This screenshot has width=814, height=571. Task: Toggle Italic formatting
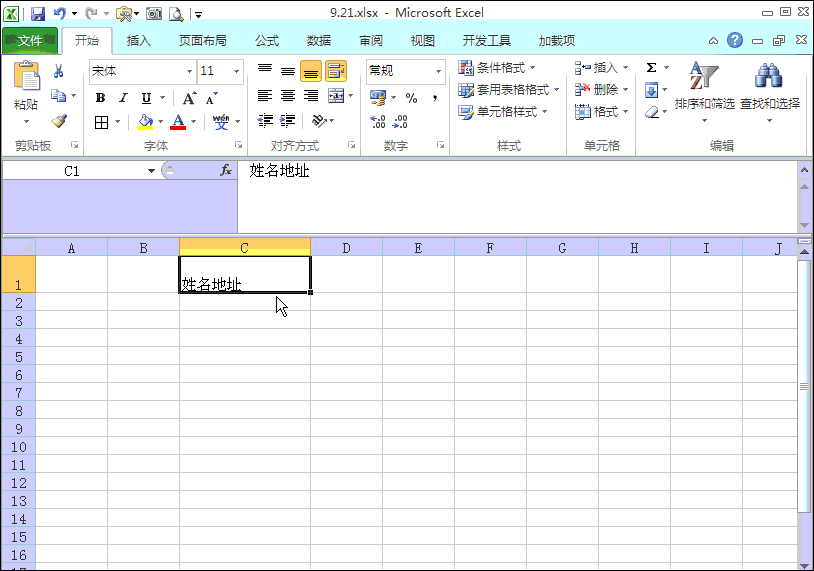point(123,98)
